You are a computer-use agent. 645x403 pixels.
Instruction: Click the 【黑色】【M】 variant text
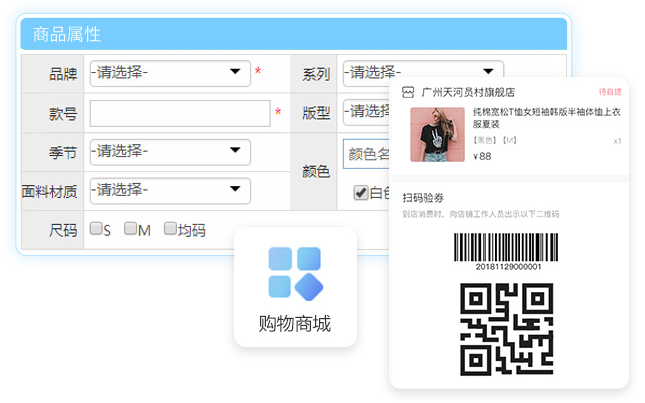[x=495, y=140]
